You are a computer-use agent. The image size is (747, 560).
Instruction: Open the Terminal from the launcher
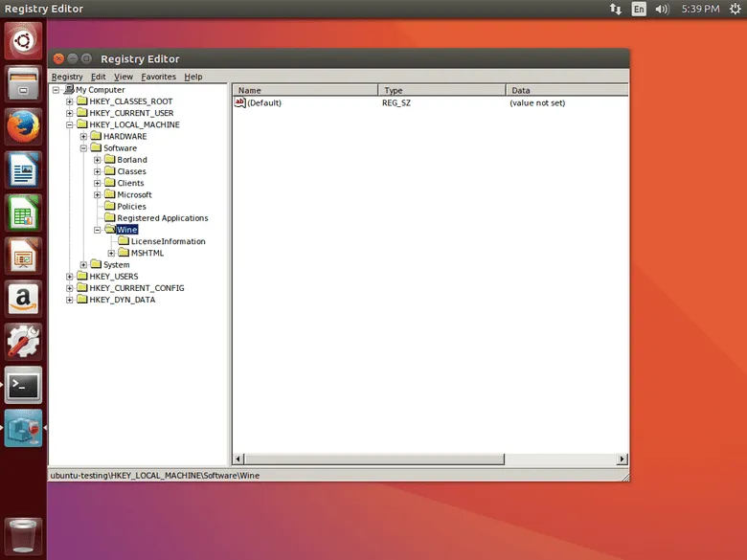tap(23, 385)
